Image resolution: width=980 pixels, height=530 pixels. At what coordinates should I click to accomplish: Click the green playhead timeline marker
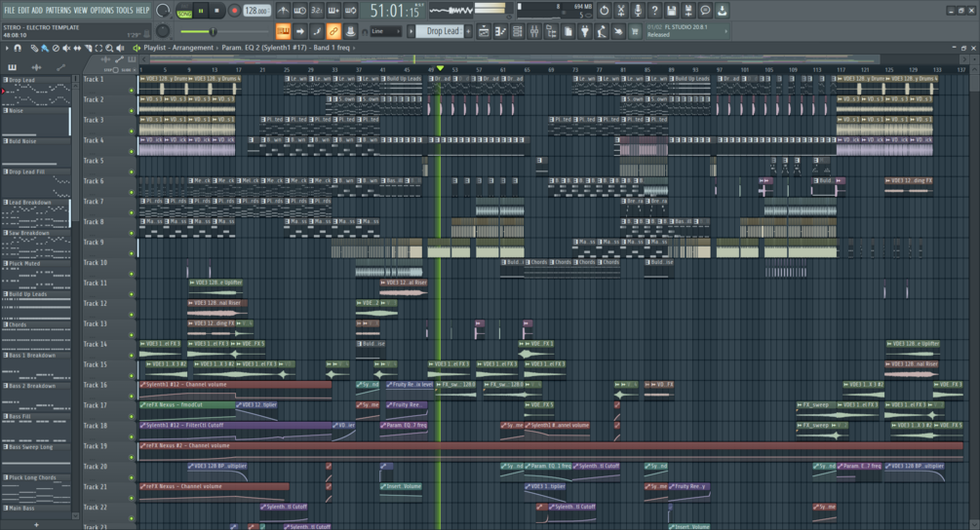440,68
